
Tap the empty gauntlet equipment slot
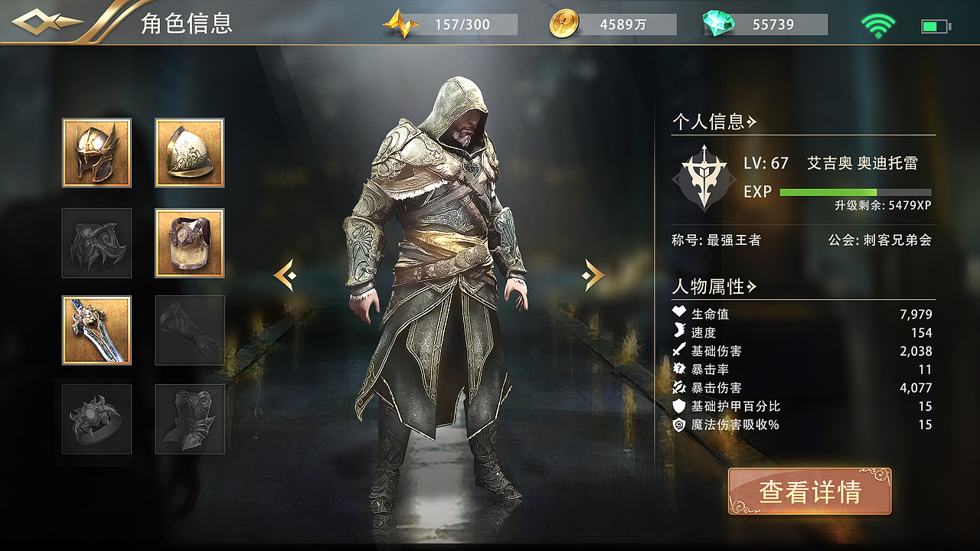point(190,331)
